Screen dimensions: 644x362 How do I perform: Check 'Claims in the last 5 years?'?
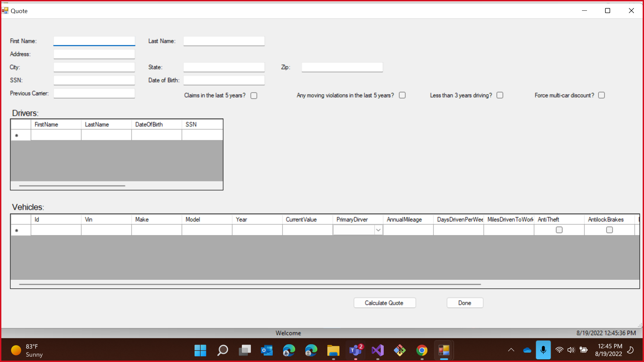pyautogui.click(x=254, y=96)
